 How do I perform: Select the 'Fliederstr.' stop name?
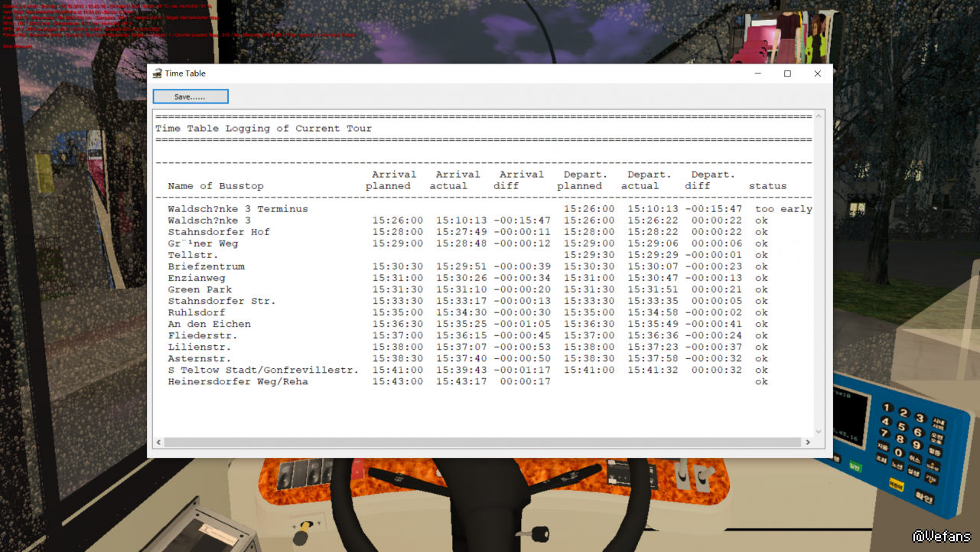203,335
